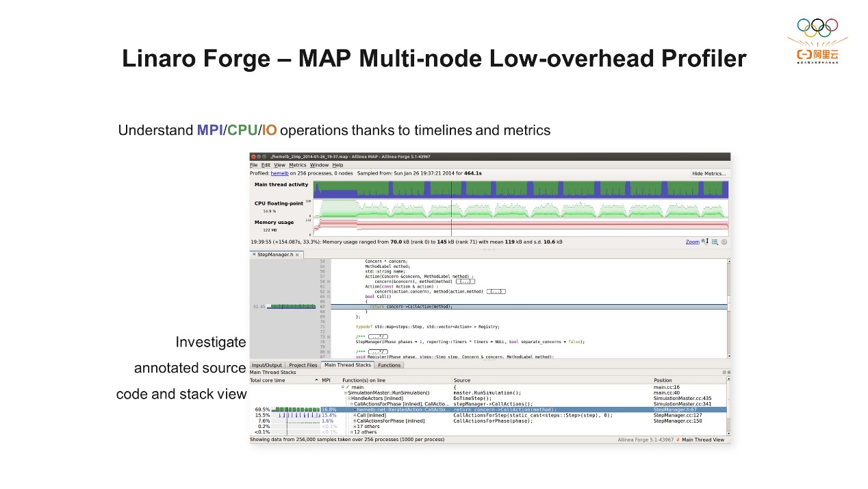Open the Edit menu
The height and width of the screenshot is (489, 868).
tap(265, 165)
